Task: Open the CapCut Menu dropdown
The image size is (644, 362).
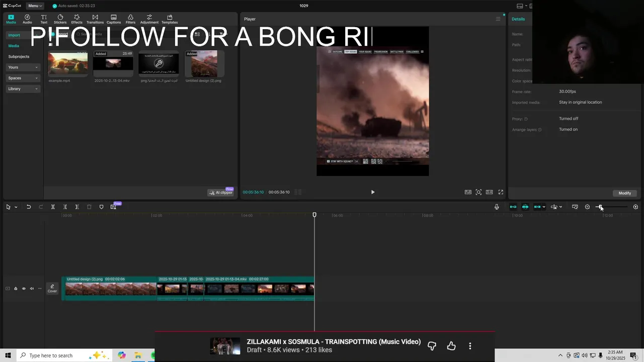Action: point(35,6)
